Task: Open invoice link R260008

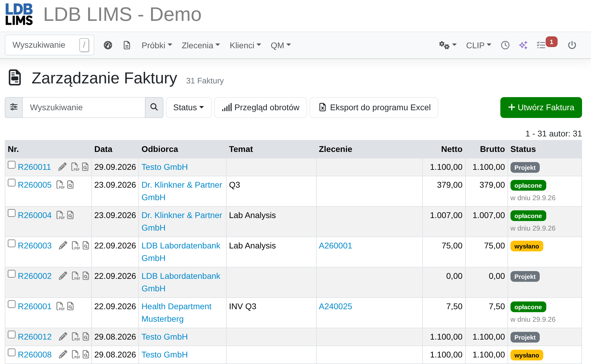Action: pos(35,354)
